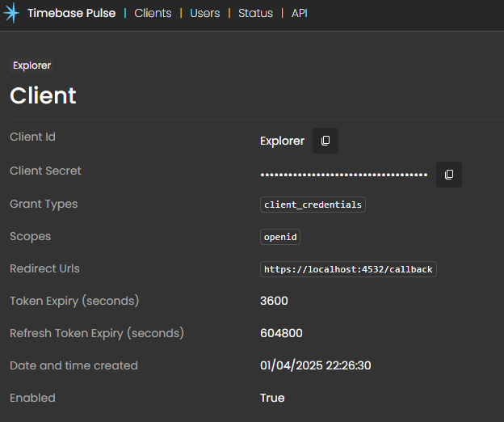Click the created date 01/04/2025 22:26:30
The width and height of the screenshot is (504, 422).
click(x=315, y=365)
